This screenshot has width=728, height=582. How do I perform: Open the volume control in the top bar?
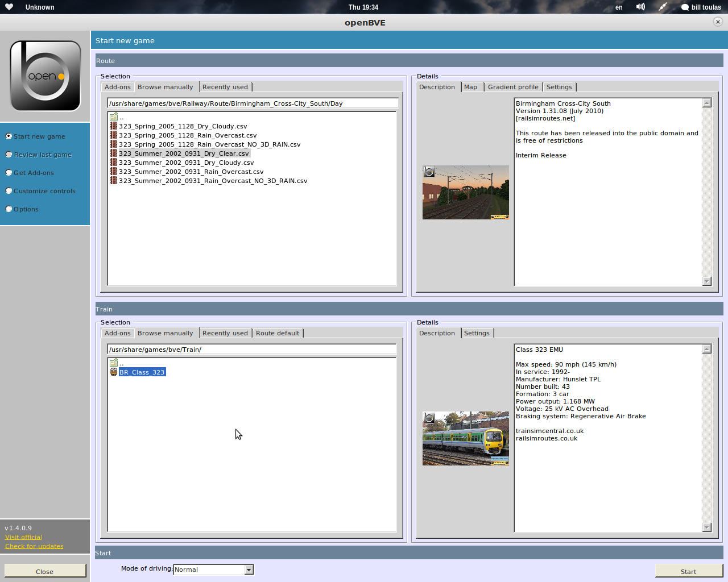coord(640,7)
